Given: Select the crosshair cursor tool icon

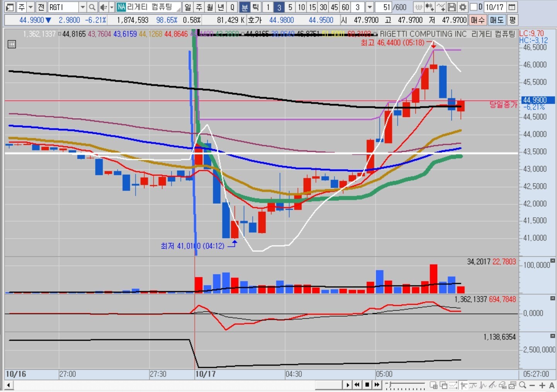Looking at the screenshot, I should coord(463,385).
